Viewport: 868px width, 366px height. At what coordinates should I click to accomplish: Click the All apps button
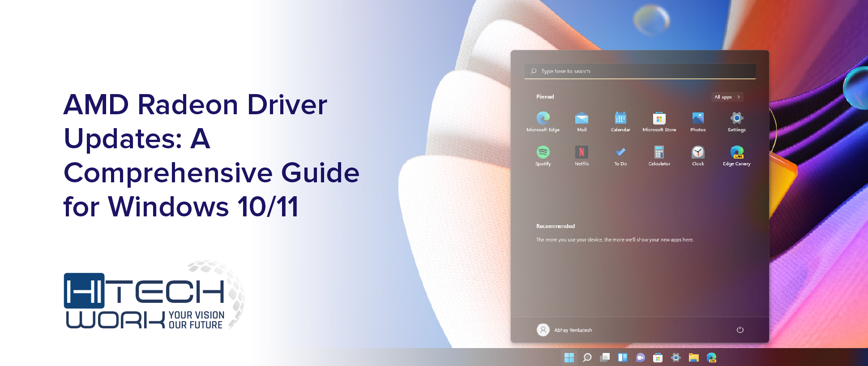coord(727,97)
